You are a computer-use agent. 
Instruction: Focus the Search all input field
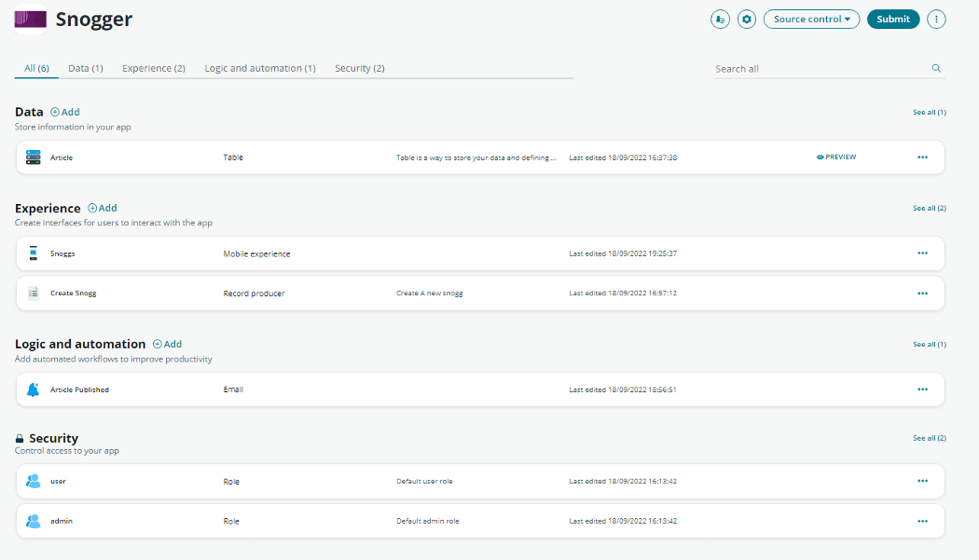point(821,69)
